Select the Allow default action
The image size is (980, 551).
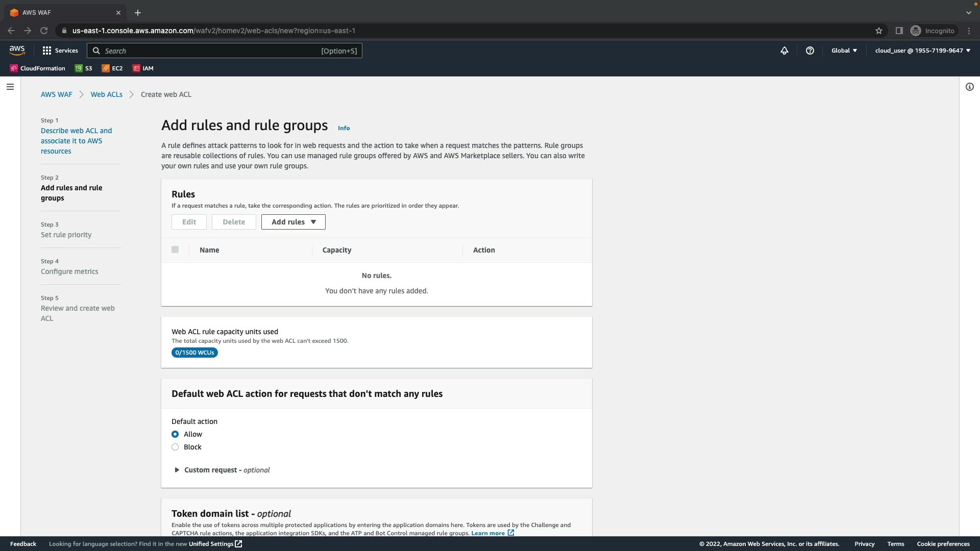click(x=175, y=434)
